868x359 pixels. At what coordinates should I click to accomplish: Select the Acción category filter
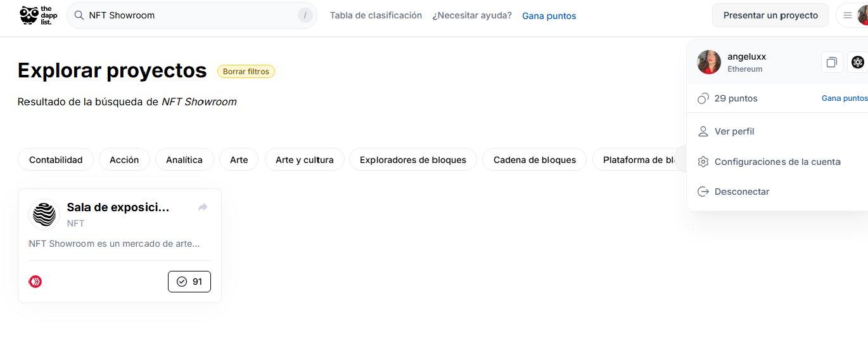pyautogui.click(x=124, y=160)
